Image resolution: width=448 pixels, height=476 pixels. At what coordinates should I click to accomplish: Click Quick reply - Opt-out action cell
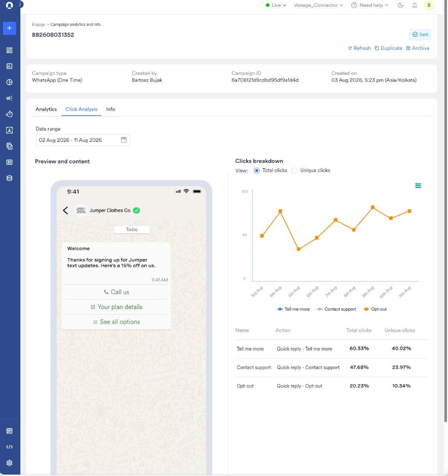click(299, 386)
